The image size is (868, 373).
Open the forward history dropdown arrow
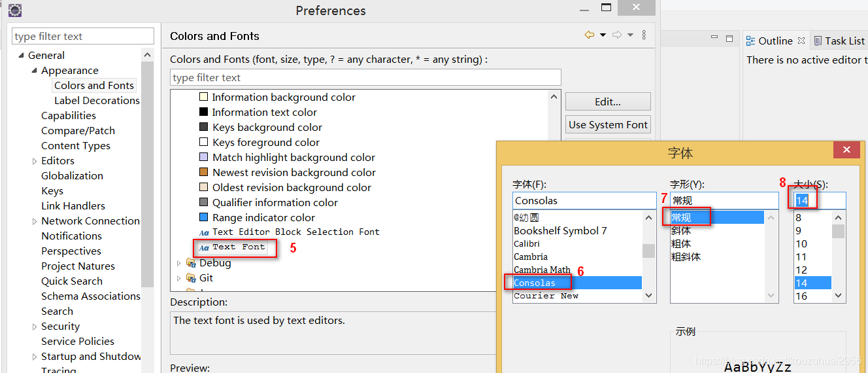point(630,35)
